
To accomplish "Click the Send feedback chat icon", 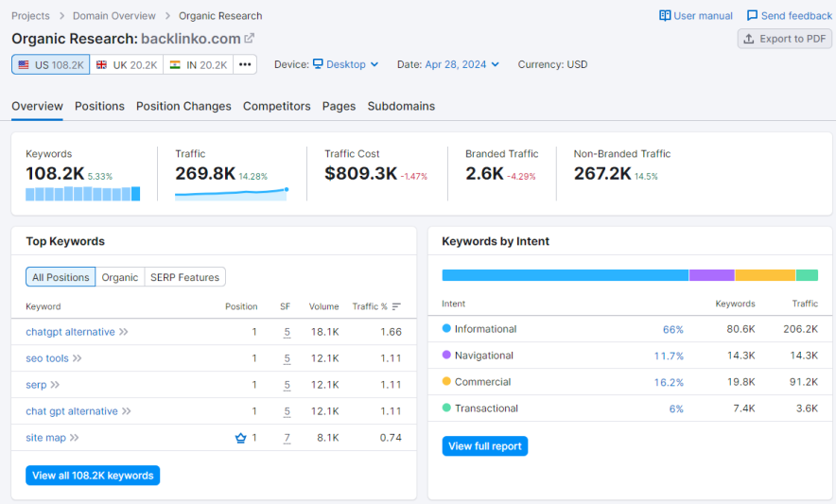I will pos(752,16).
